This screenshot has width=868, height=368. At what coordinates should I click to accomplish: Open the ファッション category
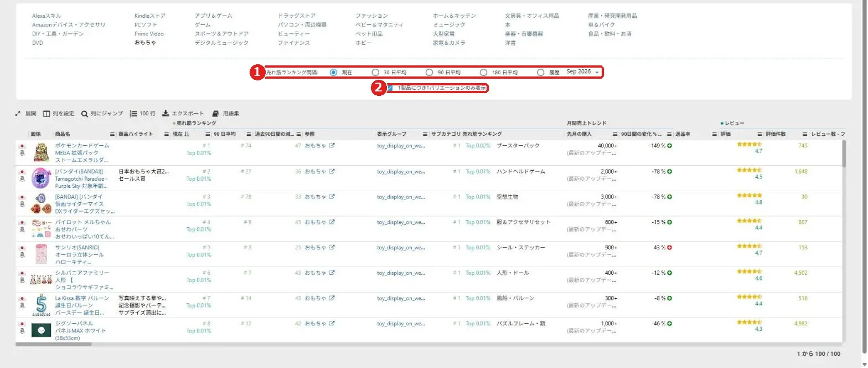point(371,16)
